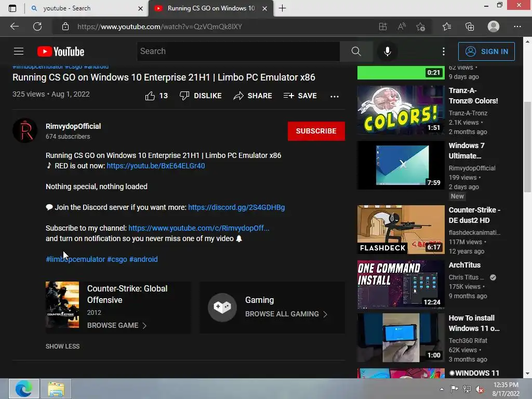Image resolution: width=532 pixels, height=399 pixels.
Task: Click the muted volume tray icon
Action: pyautogui.click(x=480, y=389)
